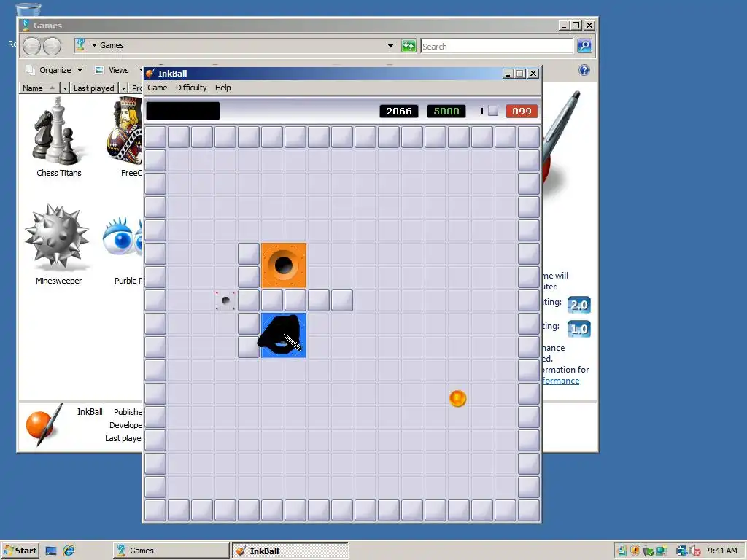Viewport: 747px width, 560px height.
Task: Click the Organize button icon
Action: (31, 70)
